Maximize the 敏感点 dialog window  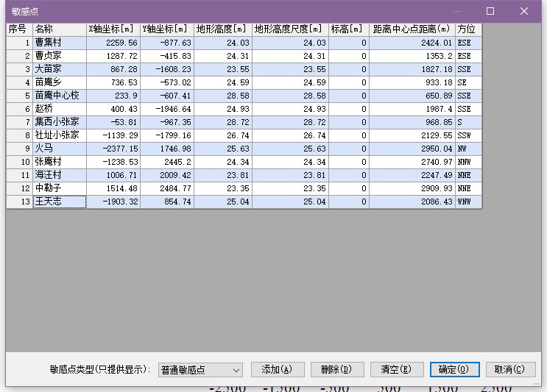[490, 11]
